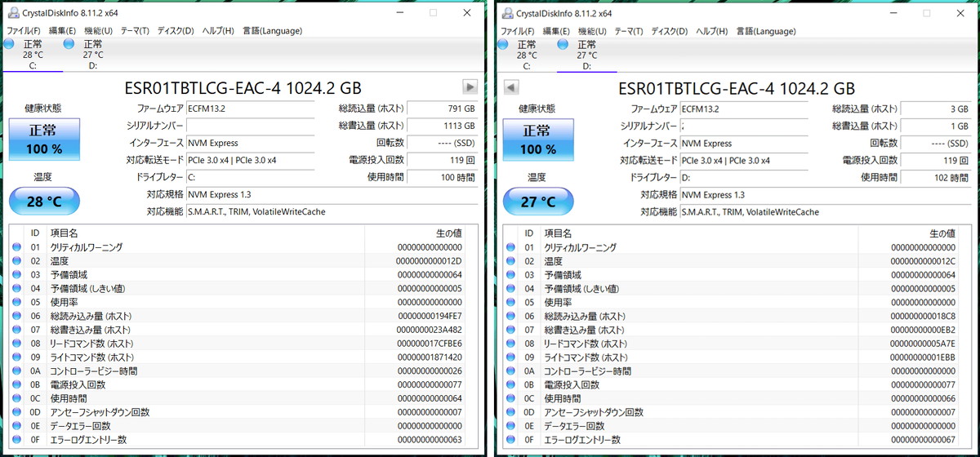Click 使用時間 value 102 時間 in right window
This screenshot has width=980, height=457.
pyautogui.click(x=936, y=177)
